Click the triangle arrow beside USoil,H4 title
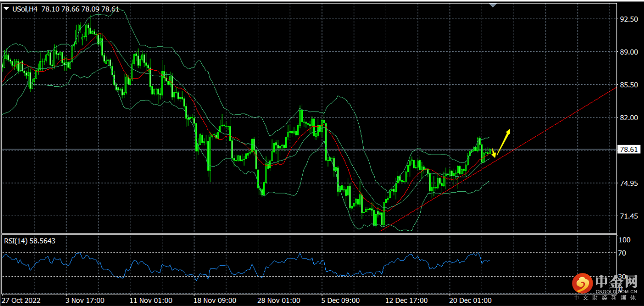The image size is (644, 306). tap(6, 8)
